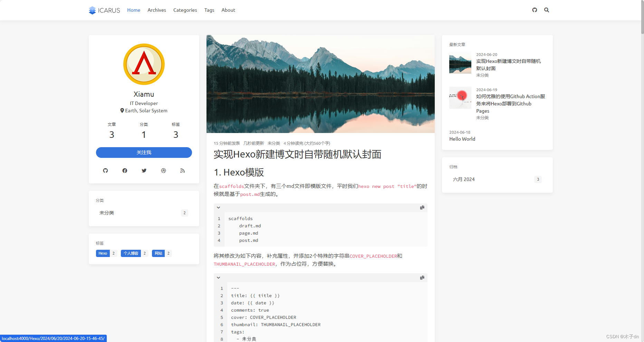Open article title 实现Hexo新建博文时自带随机默认封面

pos(297,154)
